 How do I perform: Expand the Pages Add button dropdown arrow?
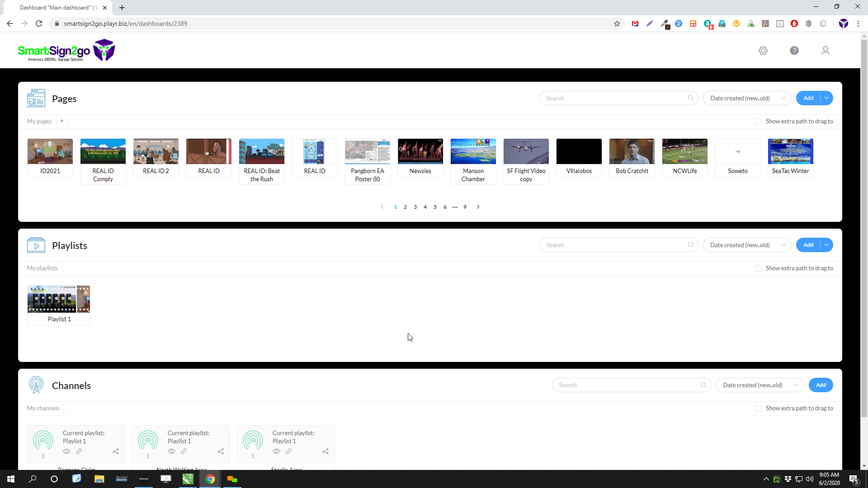coord(826,98)
